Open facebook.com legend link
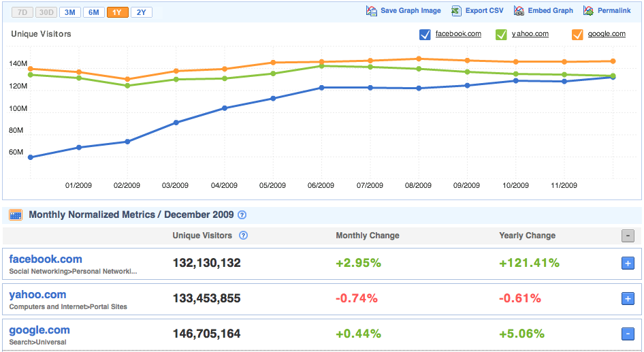Viewport: 644px width, 352px height. click(458, 33)
